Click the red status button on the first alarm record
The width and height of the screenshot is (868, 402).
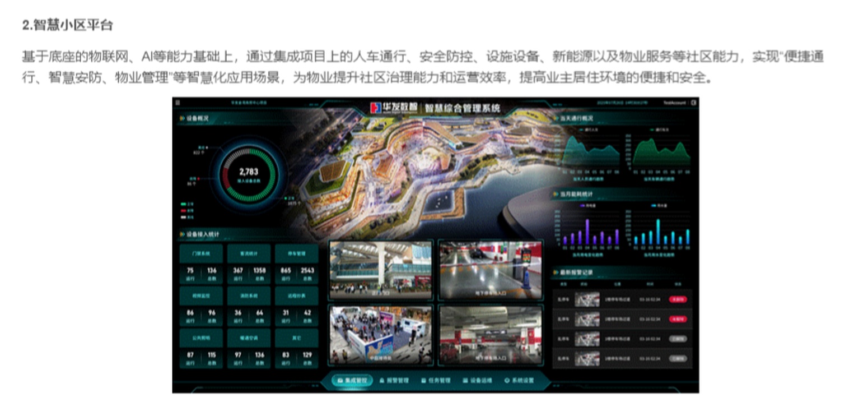tap(678, 299)
